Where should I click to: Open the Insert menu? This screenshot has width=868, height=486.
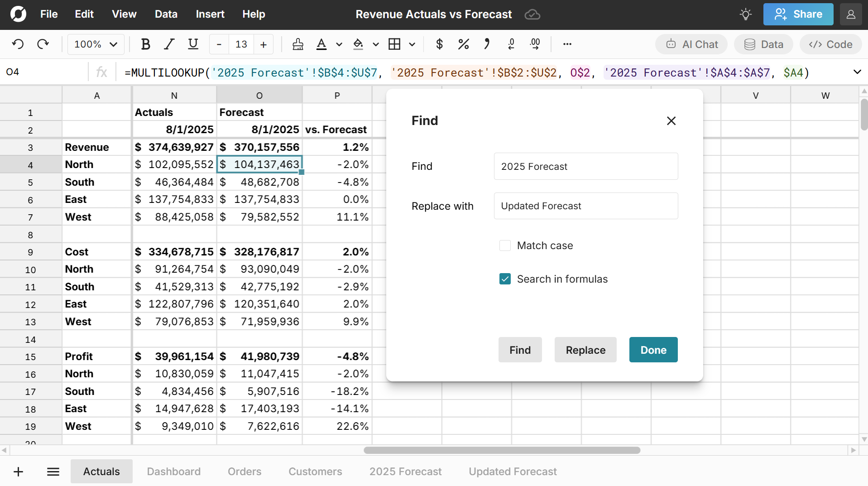coord(210,14)
